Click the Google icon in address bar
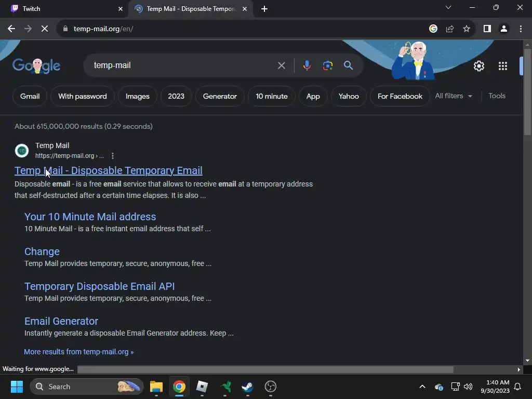This screenshot has height=399, width=532. (433, 29)
